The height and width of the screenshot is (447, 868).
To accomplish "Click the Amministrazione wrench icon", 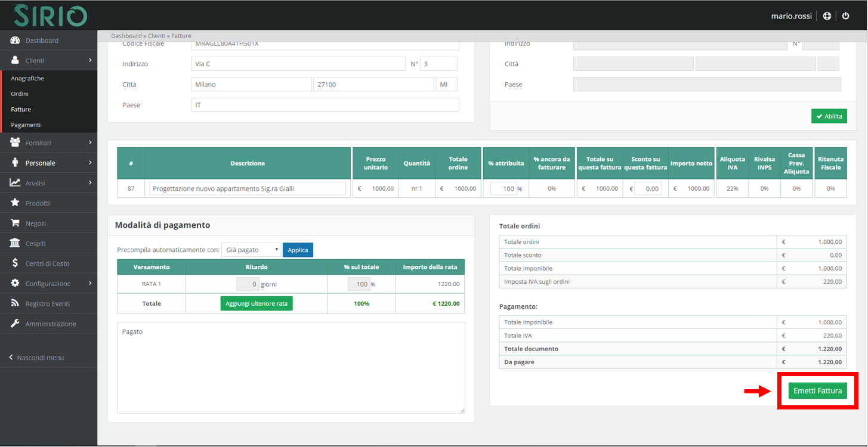I will point(16,324).
